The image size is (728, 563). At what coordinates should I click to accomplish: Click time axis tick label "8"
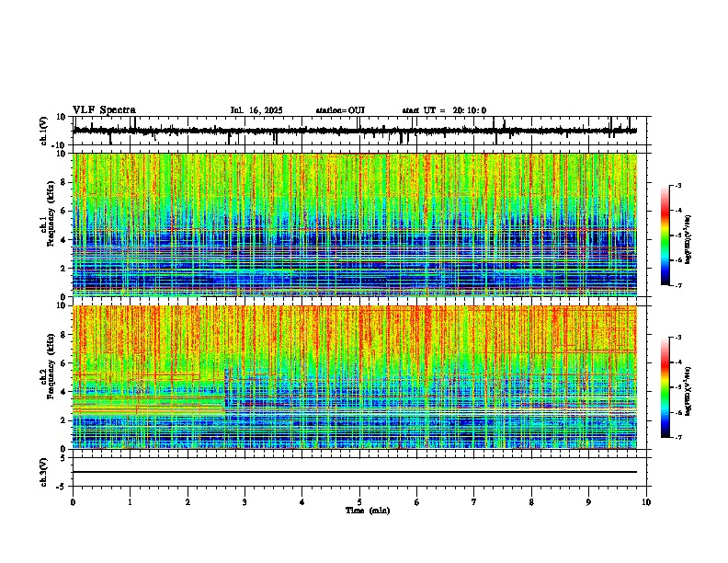[531, 502]
